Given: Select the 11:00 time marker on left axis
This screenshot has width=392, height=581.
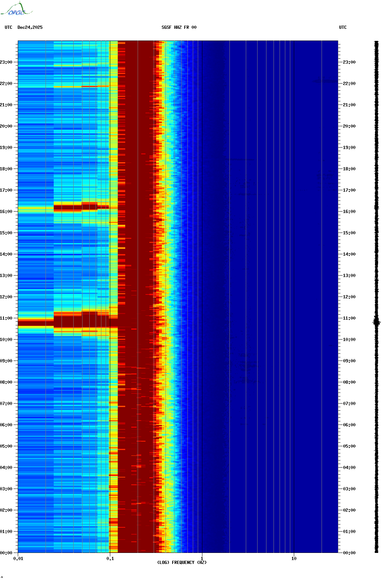Looking at the screenshot, I should (6, 318).
